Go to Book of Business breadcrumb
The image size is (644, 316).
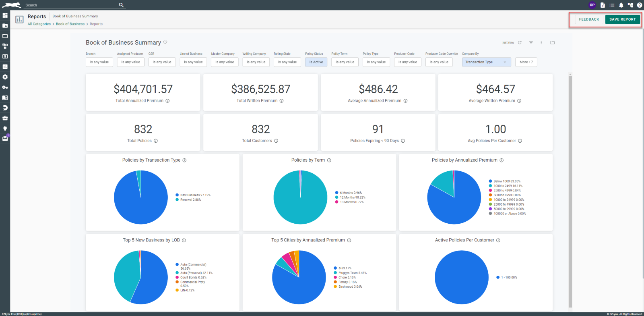pos(70,24)
